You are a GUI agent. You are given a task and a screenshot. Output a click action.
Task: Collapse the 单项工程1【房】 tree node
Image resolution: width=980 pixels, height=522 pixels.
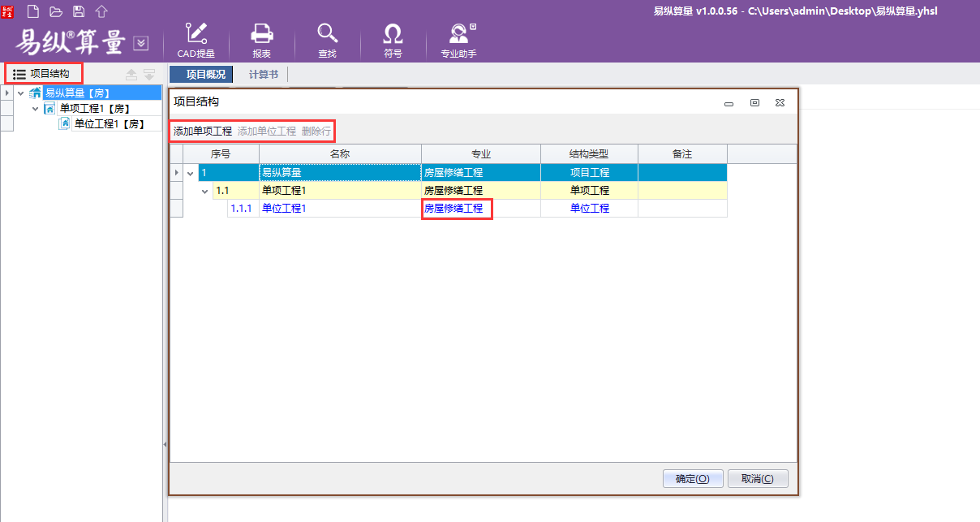[35, 108]
